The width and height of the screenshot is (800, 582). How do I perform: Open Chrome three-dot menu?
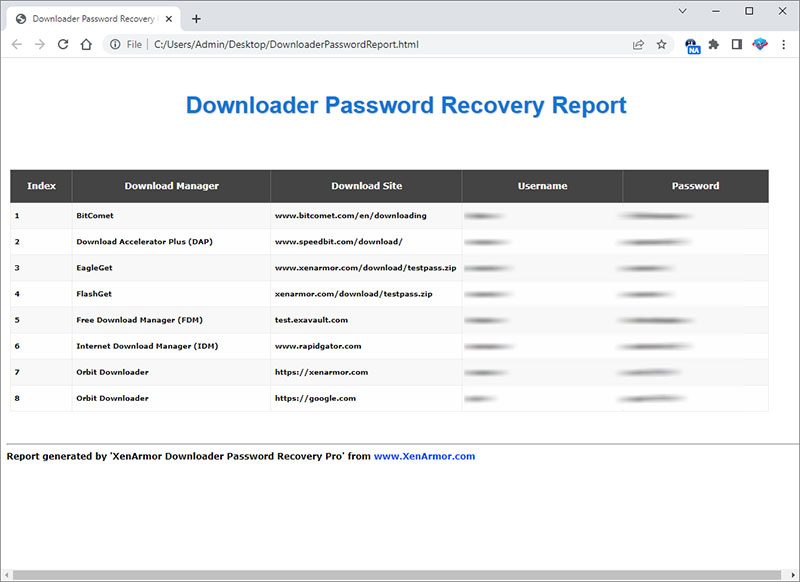click(784, 44)
